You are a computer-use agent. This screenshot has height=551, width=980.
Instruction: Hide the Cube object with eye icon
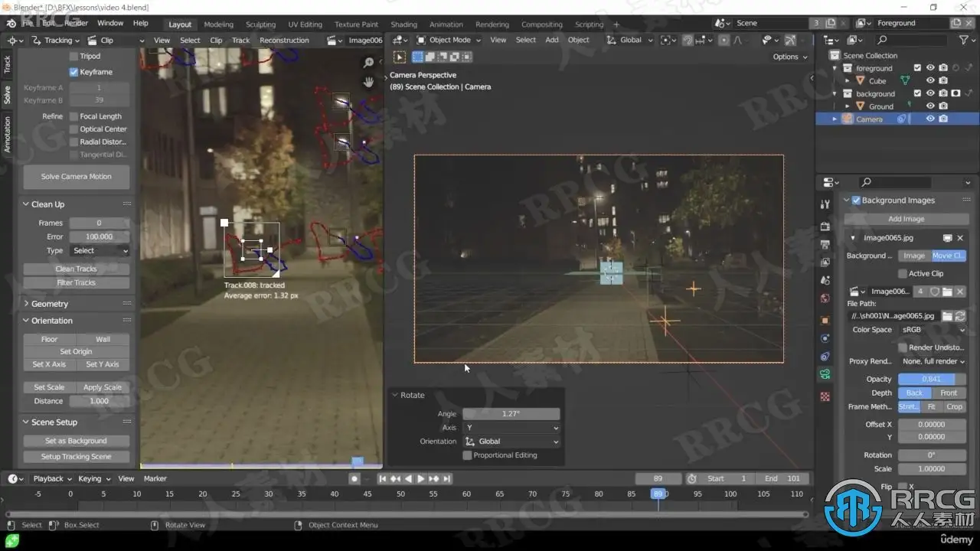click(930, 80)
